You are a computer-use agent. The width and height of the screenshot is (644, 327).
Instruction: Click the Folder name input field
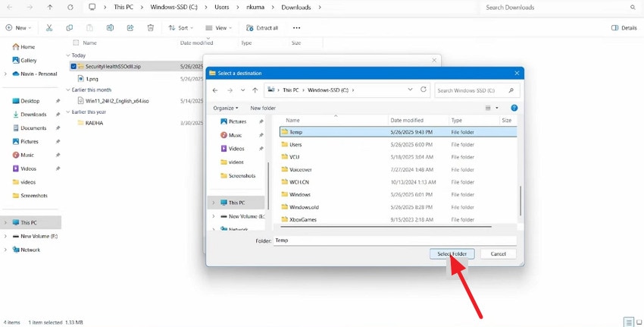(395, 241)
